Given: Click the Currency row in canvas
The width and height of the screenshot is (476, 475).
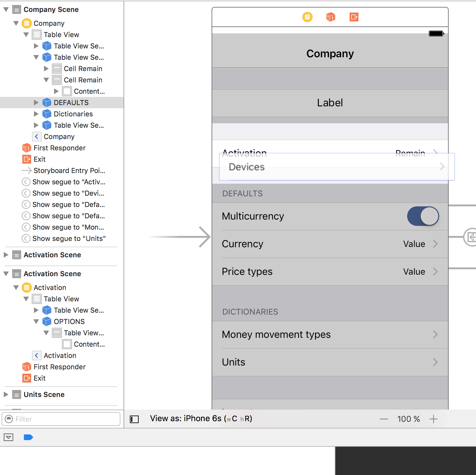Looking at the screenshot, I should click(x=330, y=244).
